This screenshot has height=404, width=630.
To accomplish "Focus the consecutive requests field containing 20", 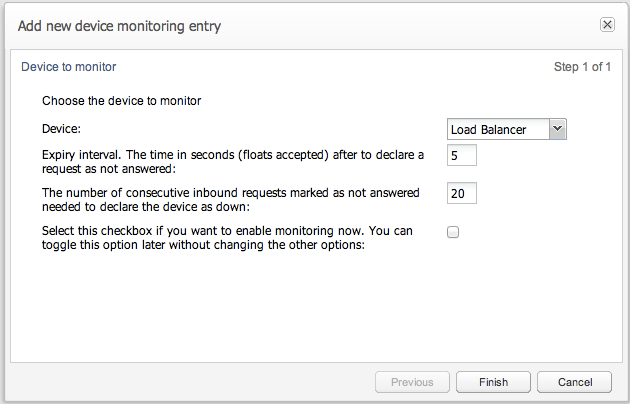I will click(462, 193).
